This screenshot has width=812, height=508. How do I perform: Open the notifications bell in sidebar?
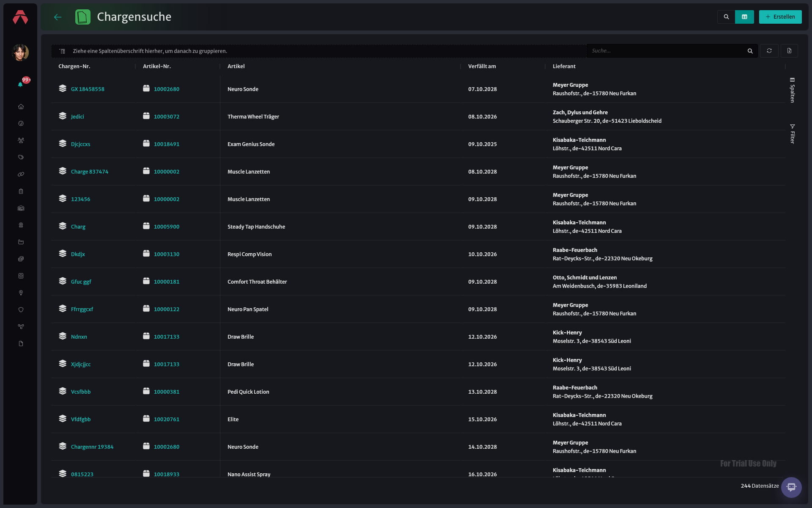coord(20,84)
